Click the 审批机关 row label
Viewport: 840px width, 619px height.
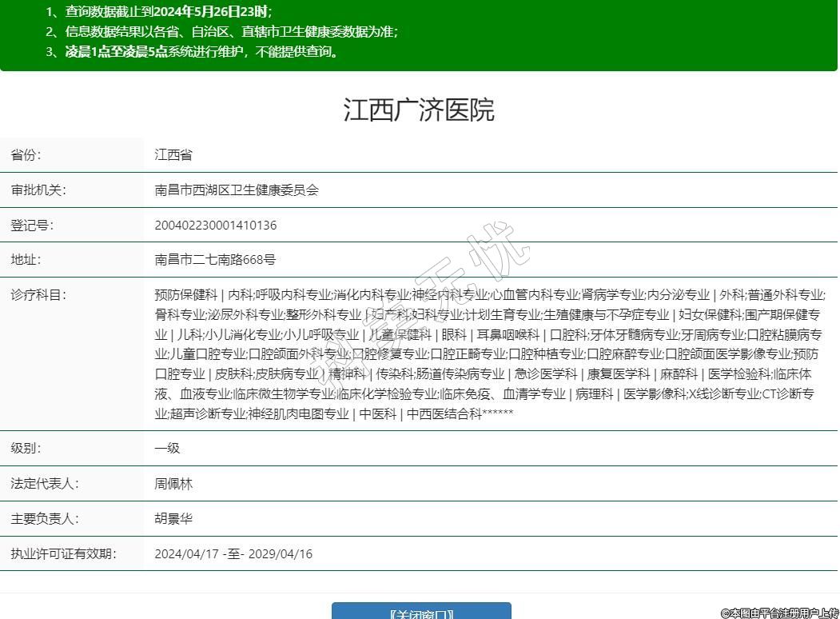tap(37, 190)
